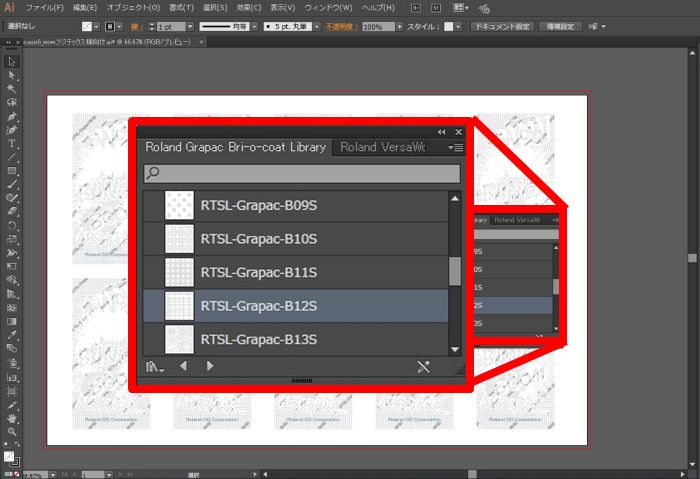
Task: Select the Selection tool arrow
Action: point(12,62)
